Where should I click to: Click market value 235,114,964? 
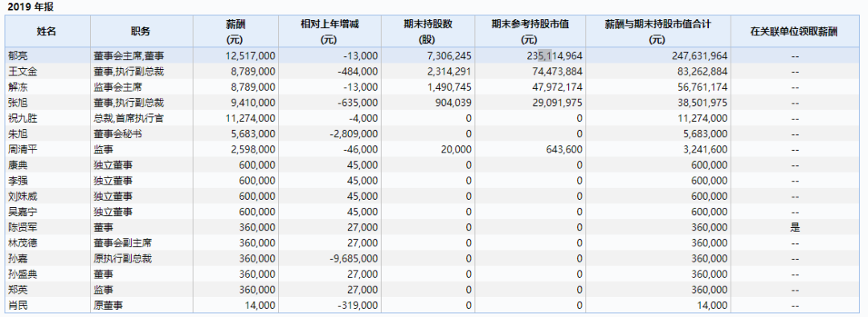[555, 56]
